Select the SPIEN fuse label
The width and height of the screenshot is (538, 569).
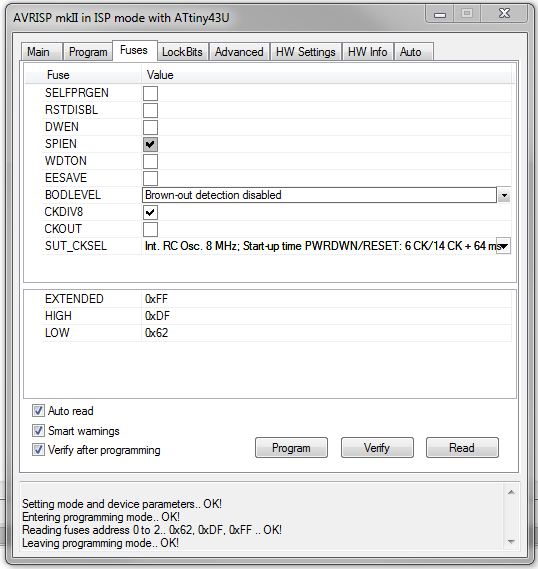(61, 144)
